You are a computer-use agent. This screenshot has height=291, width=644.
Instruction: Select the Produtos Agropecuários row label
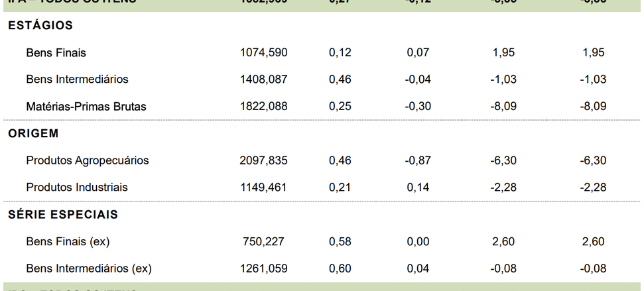click(x=88, y=160)
